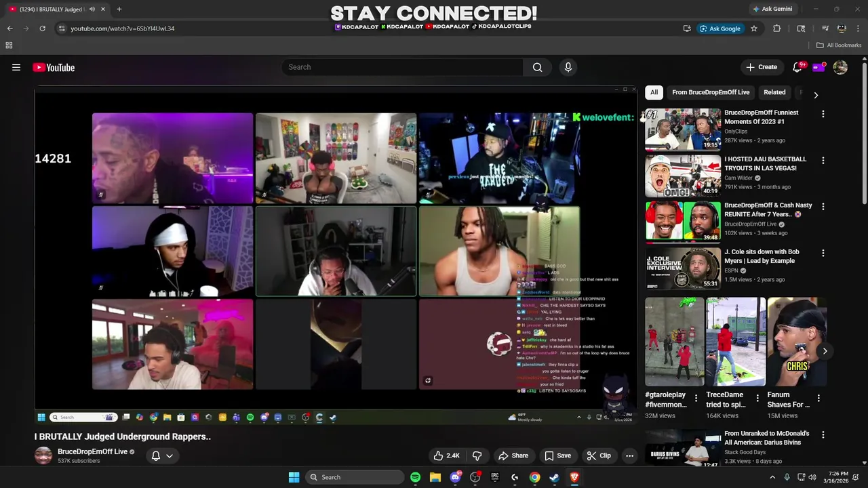Open the Fanum Shaves short thumbnail

tap(797, 342)
